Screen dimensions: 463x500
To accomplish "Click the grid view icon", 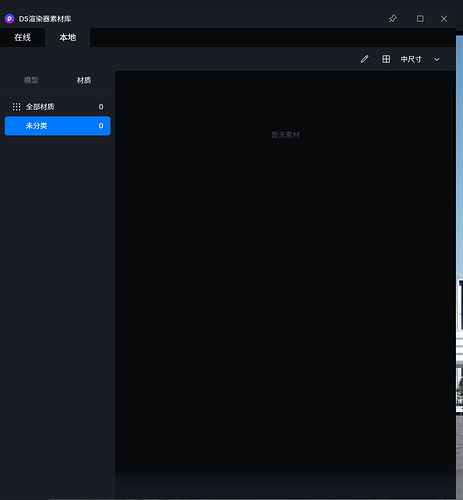I will [386, 59].
